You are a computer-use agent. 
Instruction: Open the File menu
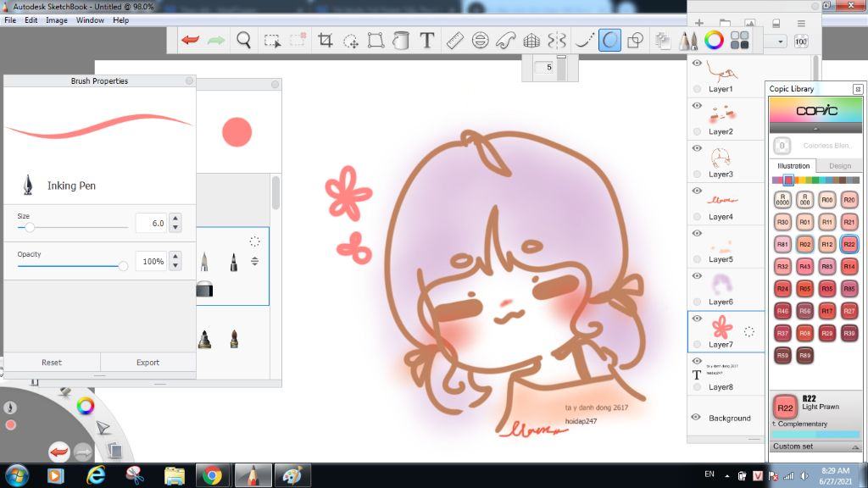(10, 20)
